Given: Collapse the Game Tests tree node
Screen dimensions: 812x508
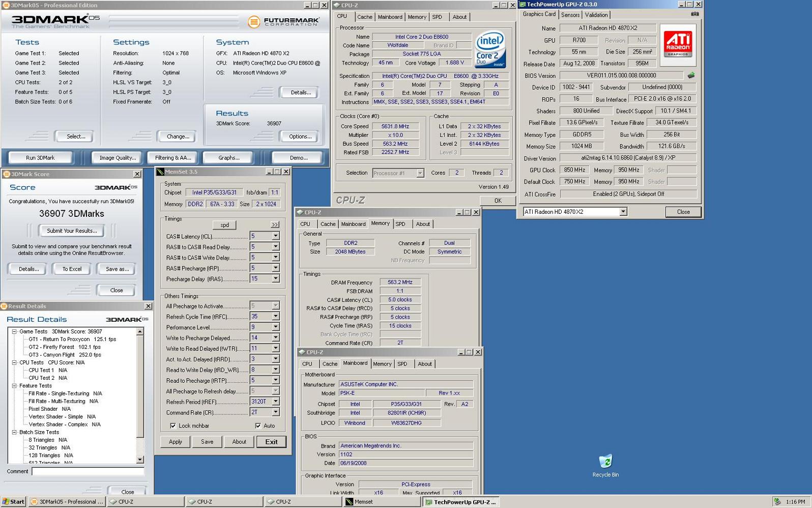Looking at the screenshot, I should point(14,332).
